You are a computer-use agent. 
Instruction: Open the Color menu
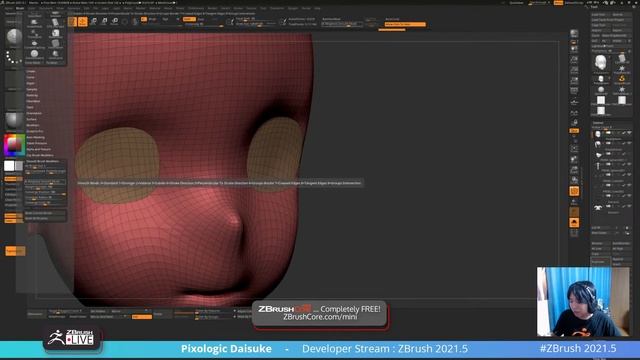point(32,8)
